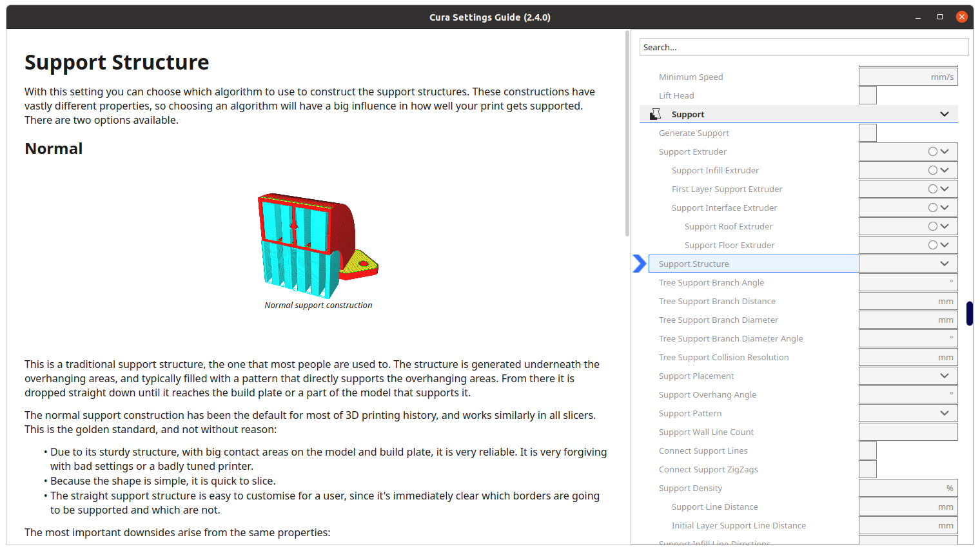Open the Support Floor Extruder dropdown

(908, 245)
